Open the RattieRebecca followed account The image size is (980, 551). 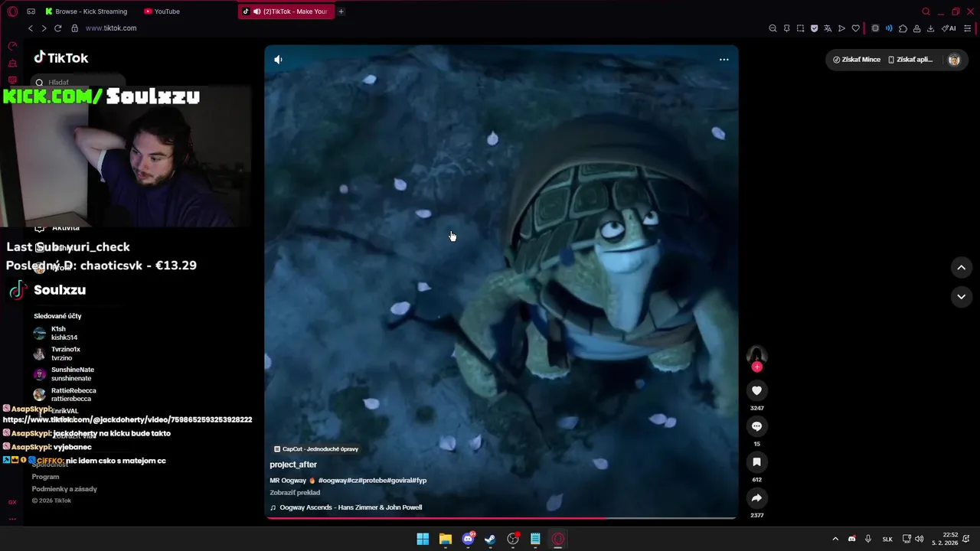pyautogui.click(x=65, y=395)
